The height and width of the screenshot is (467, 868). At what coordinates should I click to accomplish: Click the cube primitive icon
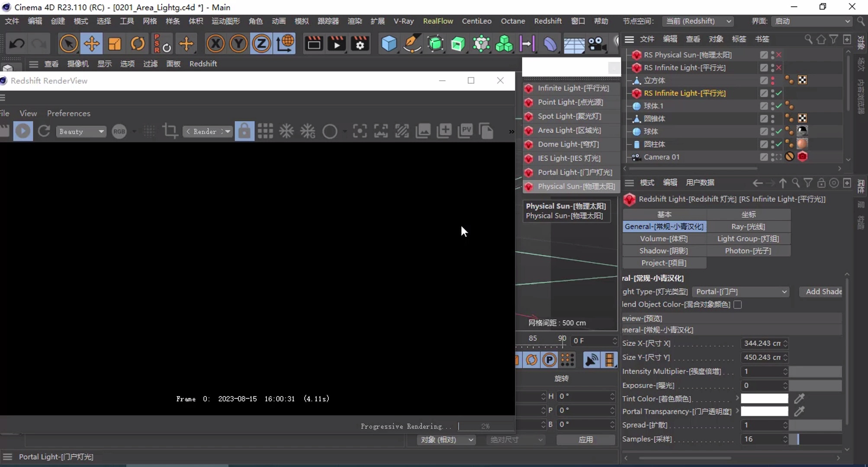click(388, 43)
